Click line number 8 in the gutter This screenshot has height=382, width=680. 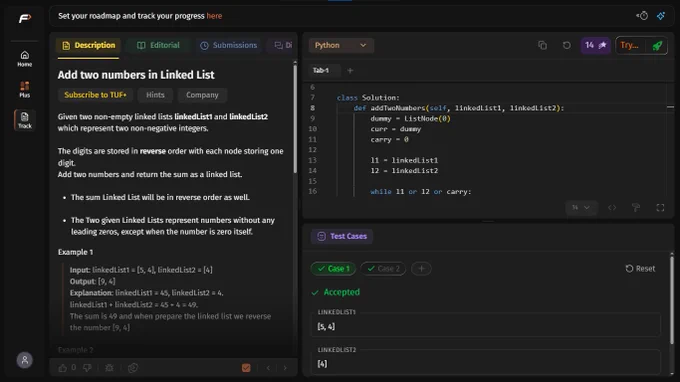tap(312, 108)
